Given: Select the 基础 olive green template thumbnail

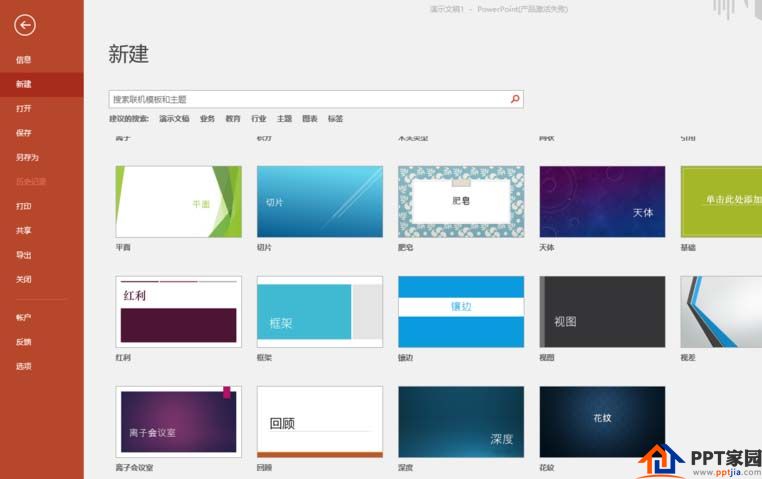Looking at the screenshot, I should (x=721, y=202).
